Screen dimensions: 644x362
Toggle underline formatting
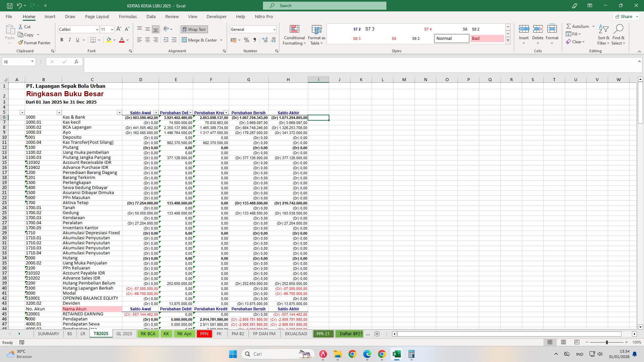(77, 40)
